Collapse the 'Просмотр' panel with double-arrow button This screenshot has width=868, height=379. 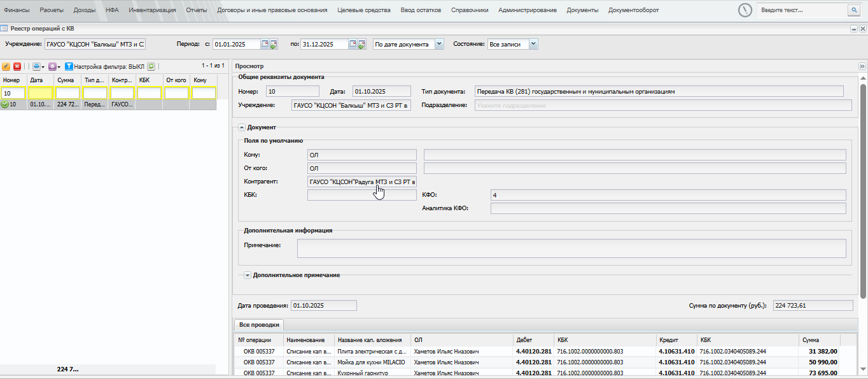[x=862, y=66]
